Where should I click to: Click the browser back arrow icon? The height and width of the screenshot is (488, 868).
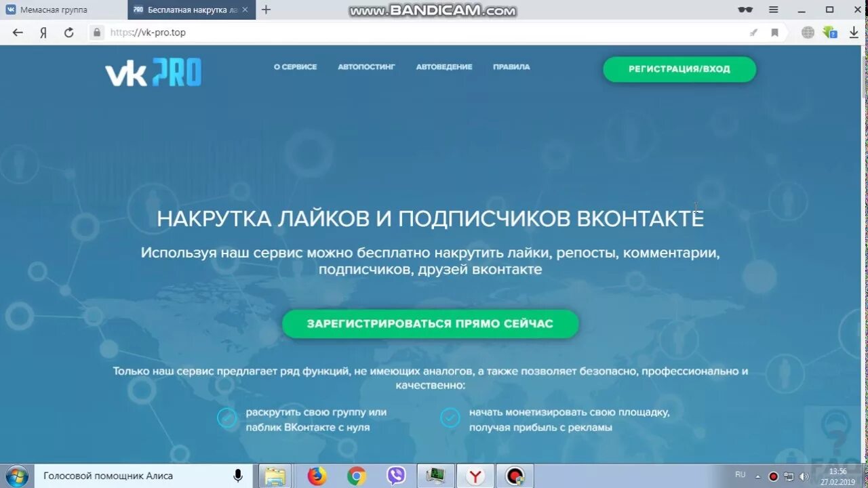tap(17, 32)
